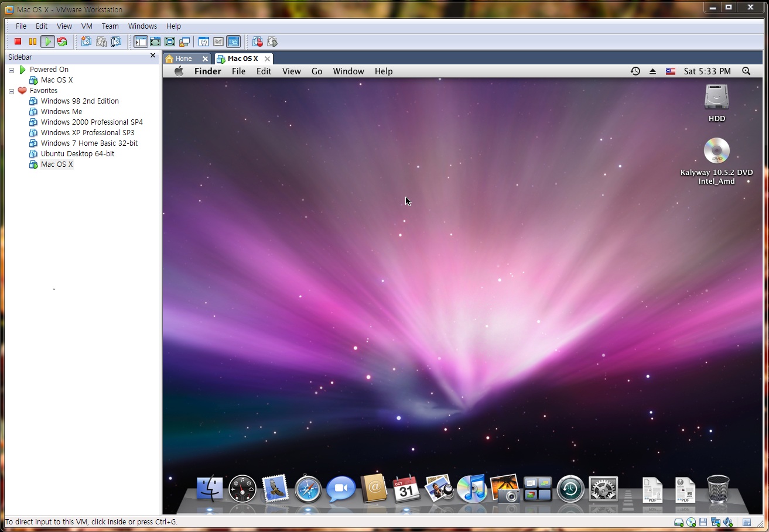769x532 pixels.
Task: Click the Revert to snapshot toolbar icon
Action: pos(101,42)
